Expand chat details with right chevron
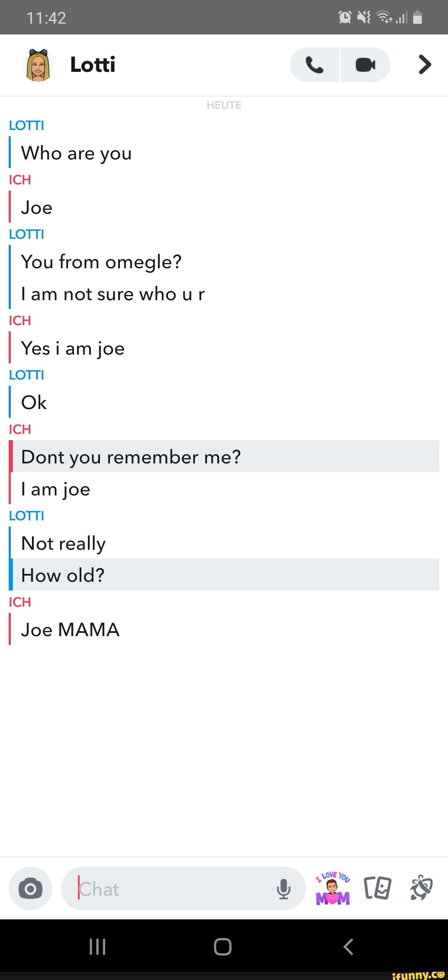Image resolution: width=448 pixels, height=980 pixels. (x=425, y=65)
